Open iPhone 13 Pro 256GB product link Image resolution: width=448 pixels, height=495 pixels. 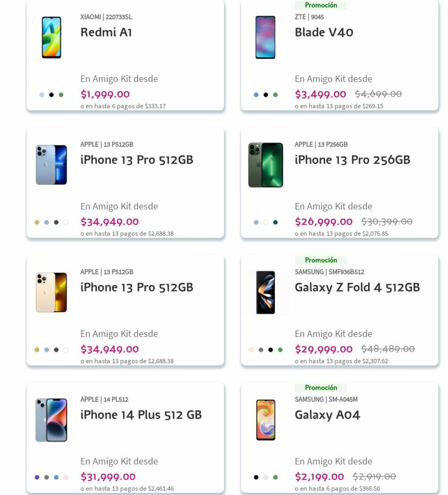coord(352,160)
